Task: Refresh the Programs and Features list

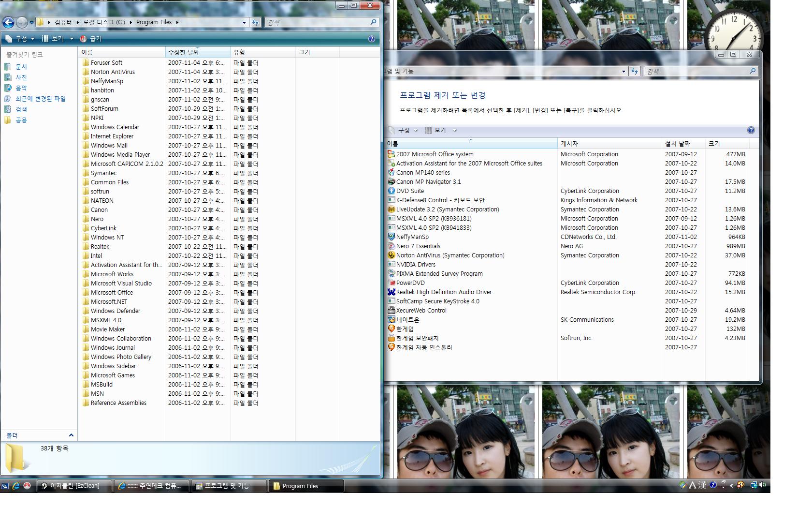Action: pyautogui.click(x=635, y=71)
